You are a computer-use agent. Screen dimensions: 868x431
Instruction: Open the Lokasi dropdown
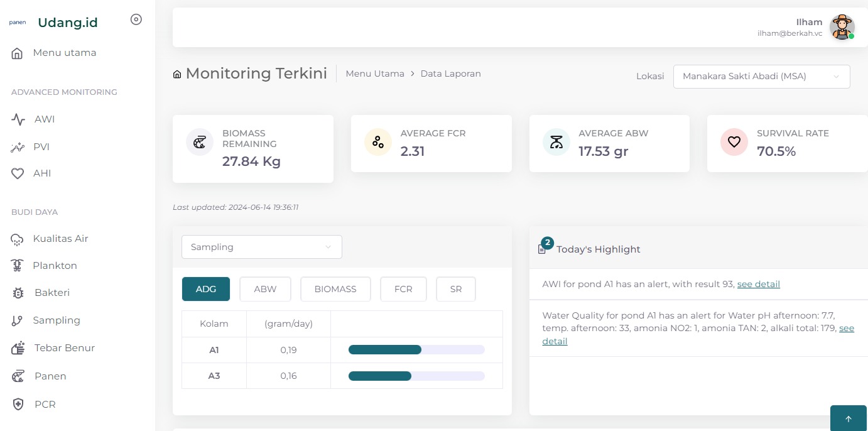coord(761,76)
